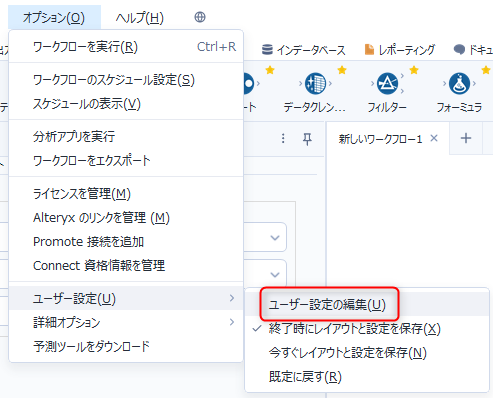Screen dimensions: 493x398
Task: Select 予測ツールをダウンロード
Action: [126, 346]
